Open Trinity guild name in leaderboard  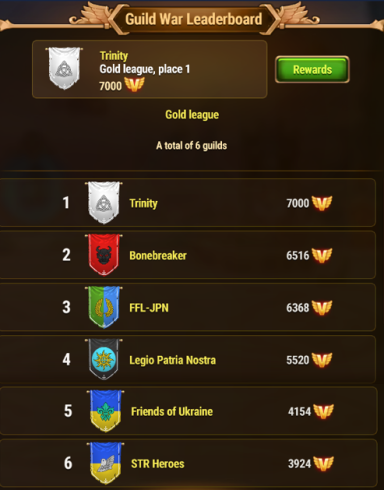coord(143,203)
